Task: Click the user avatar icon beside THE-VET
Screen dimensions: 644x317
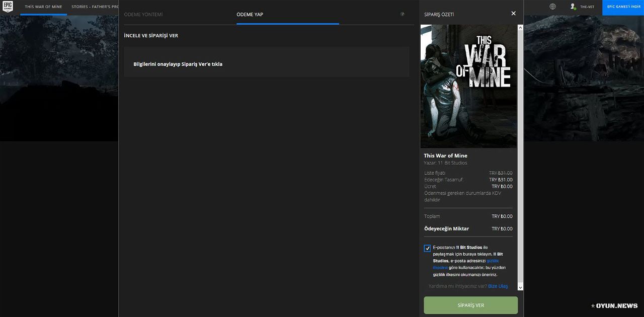Action: point(573,7)
